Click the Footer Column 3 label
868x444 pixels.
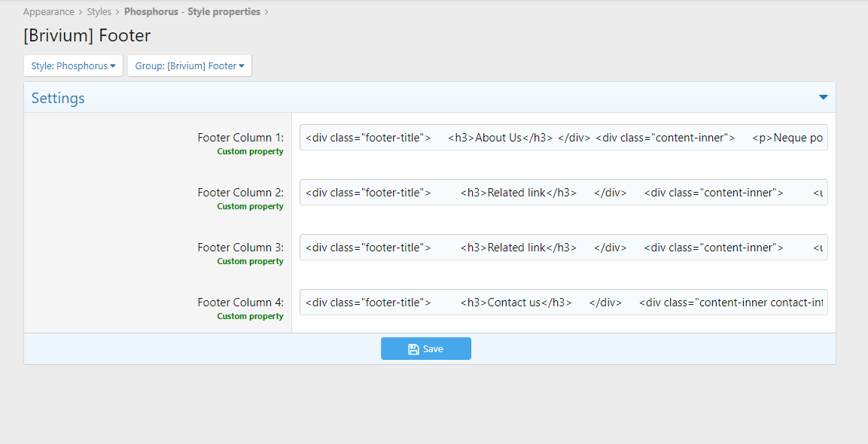[x=240, y=248]
